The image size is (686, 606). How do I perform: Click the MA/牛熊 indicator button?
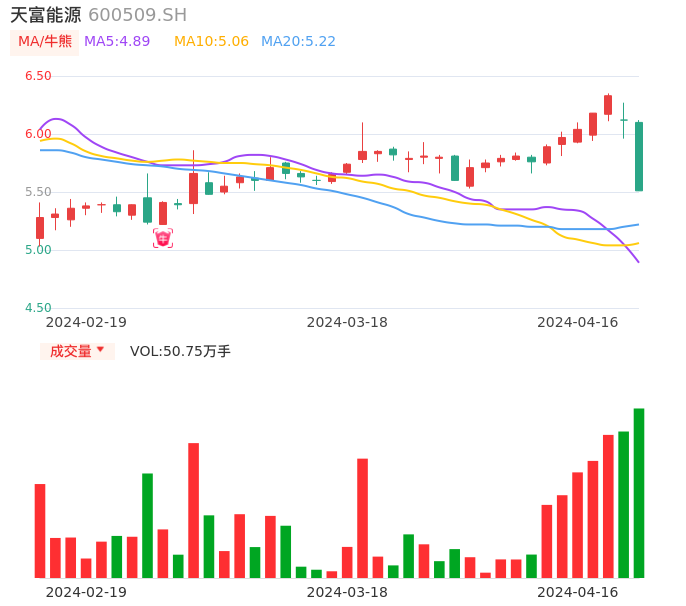pyautogui.click(x=45, y=42)
